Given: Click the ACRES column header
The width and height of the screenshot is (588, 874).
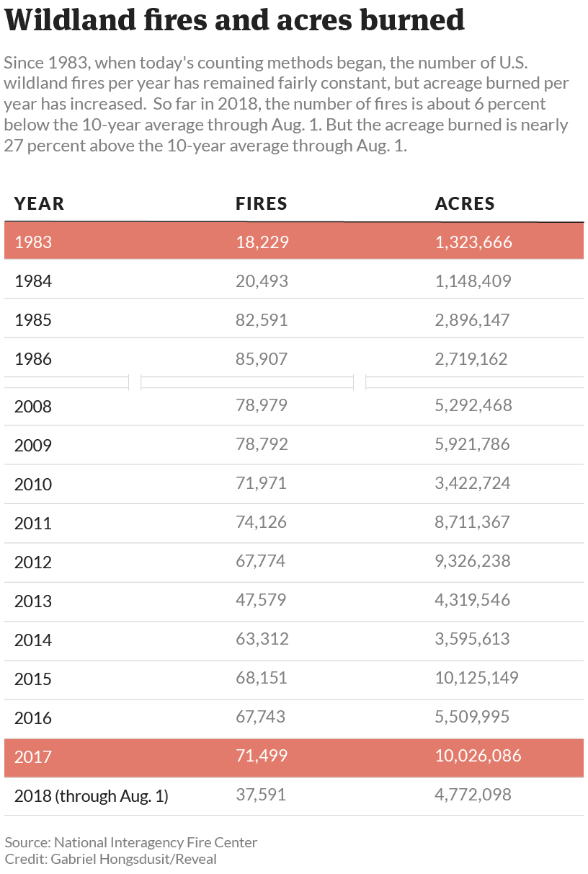Looking at the screenshot, I should [x=465, y=203].
